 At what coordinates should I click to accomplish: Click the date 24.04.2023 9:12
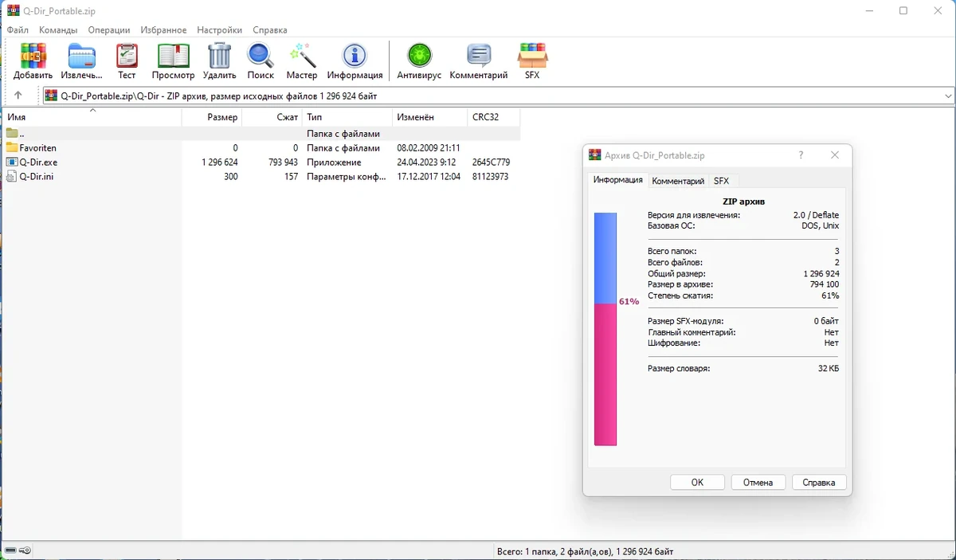coord(426,163)
